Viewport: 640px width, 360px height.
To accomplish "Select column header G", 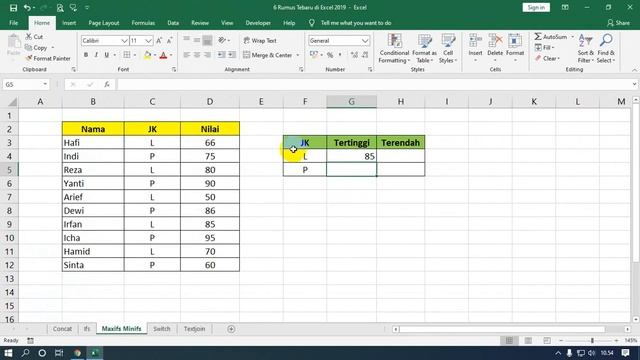I will coord(351,101).
